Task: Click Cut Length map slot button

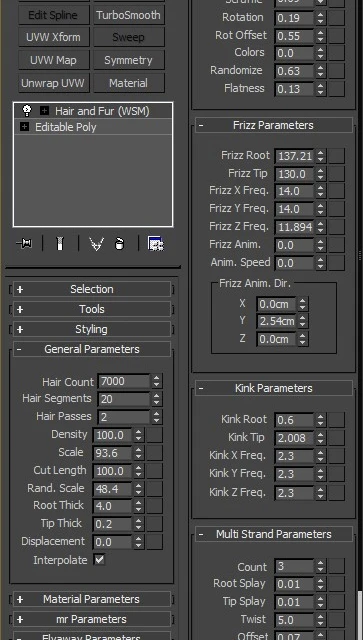Action: [155, 471]
